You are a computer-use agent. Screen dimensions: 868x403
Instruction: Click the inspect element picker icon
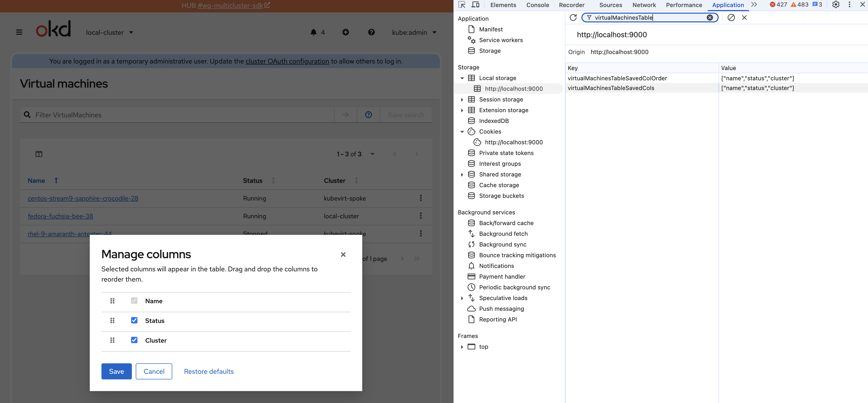pos(462,5)
